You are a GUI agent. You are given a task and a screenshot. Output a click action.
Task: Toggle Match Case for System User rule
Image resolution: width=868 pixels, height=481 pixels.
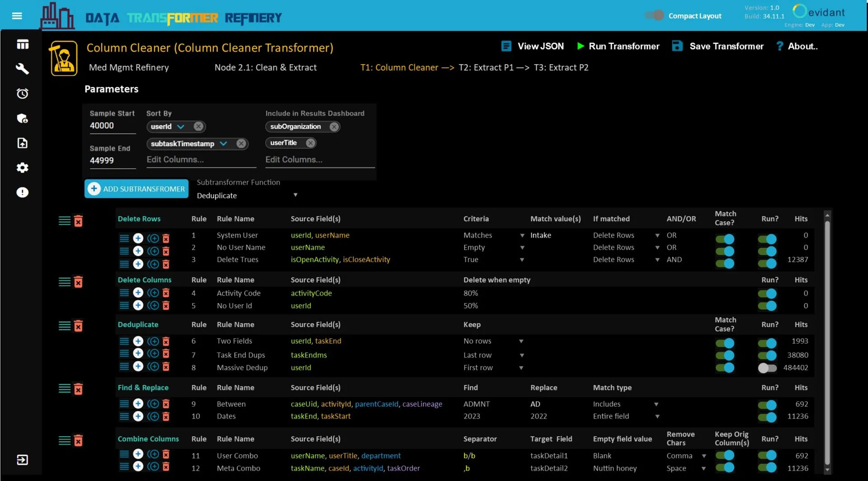click(x=725, y=239)
